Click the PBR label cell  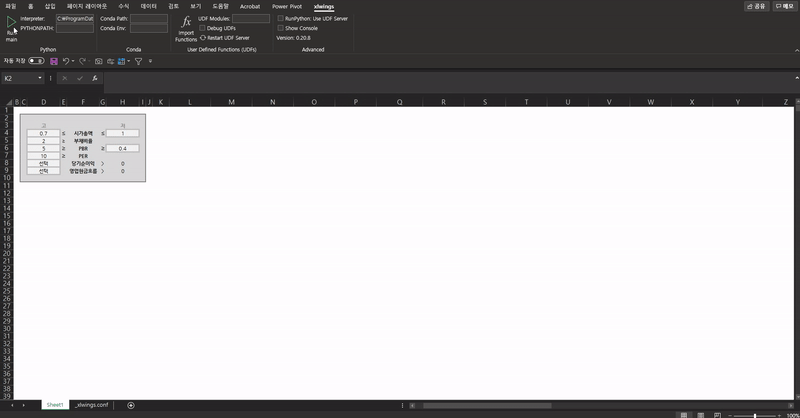tap(83, 149)
